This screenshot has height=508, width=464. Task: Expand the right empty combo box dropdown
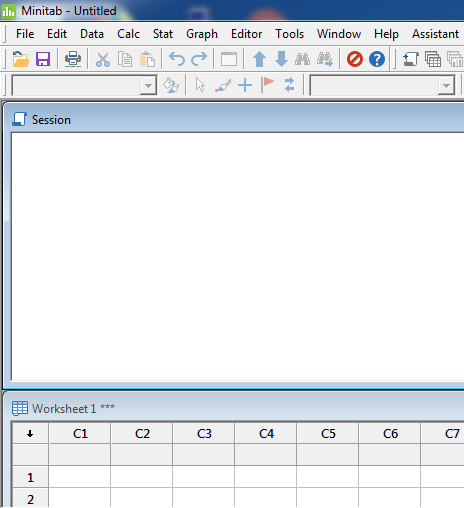[x=446, y=86]
